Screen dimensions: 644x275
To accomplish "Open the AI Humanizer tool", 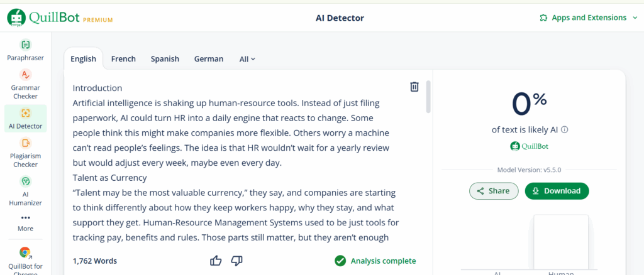I will 25,191.
